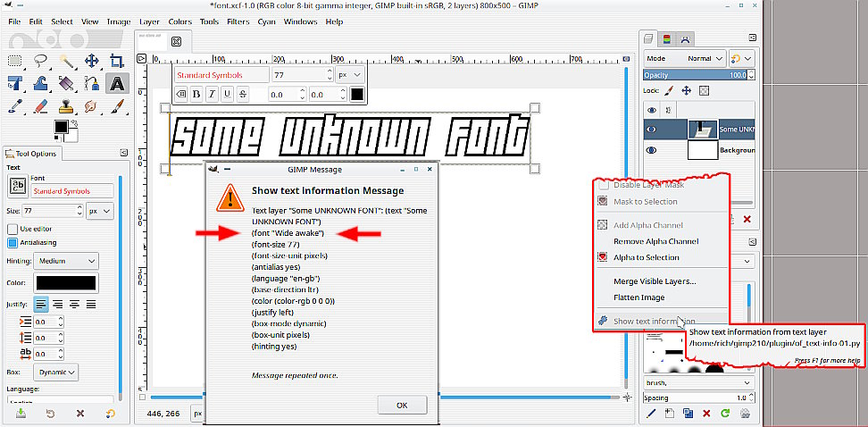868x427 pixels.
Task: Select the Color Picker eyedropper tool
Action: point(14,105)
